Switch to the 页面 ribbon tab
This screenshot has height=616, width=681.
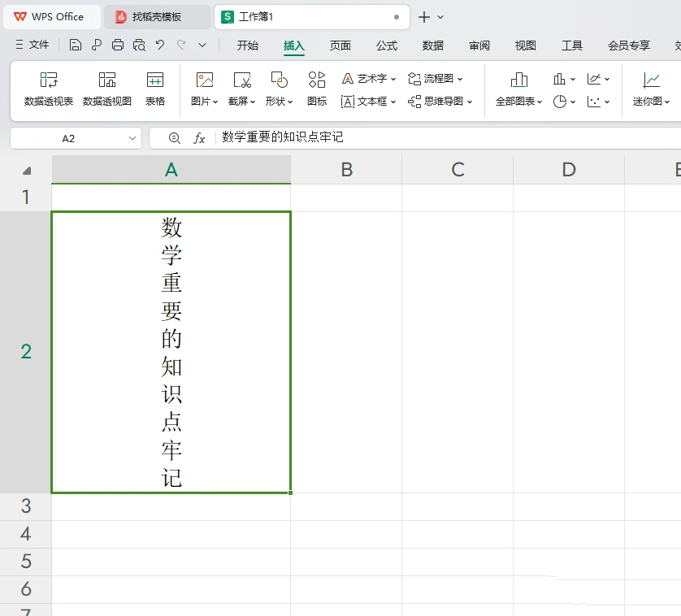coord(340,46)
